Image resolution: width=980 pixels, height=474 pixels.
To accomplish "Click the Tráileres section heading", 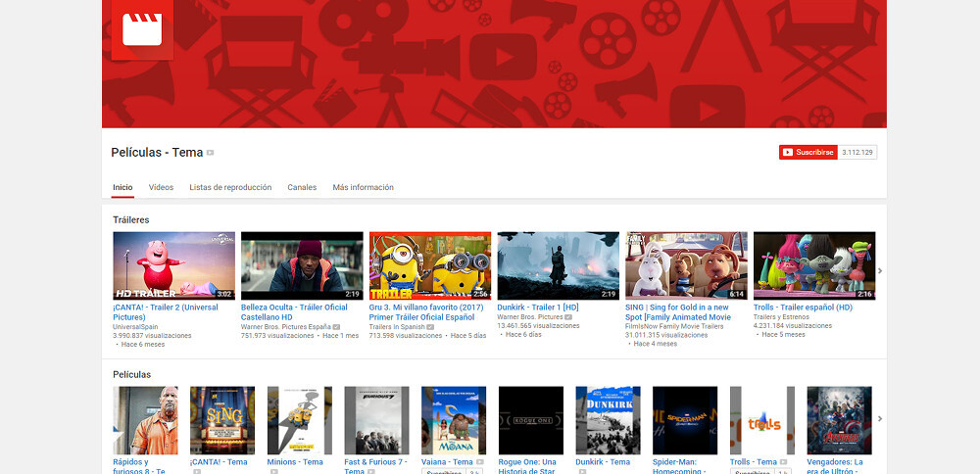I will pos(131,219).
